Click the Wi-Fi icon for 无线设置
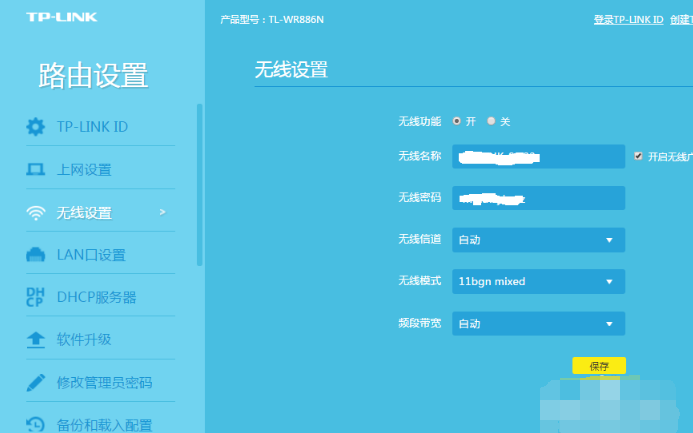 (35, 213)
